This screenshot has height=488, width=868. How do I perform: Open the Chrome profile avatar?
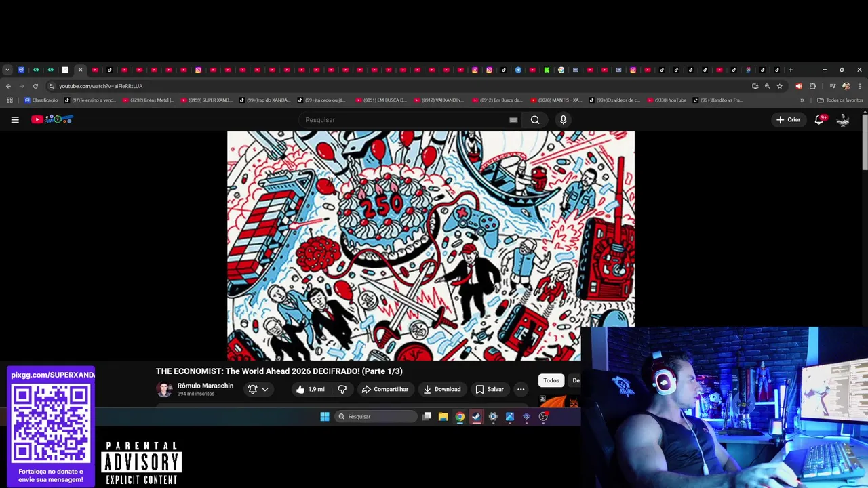846,86
